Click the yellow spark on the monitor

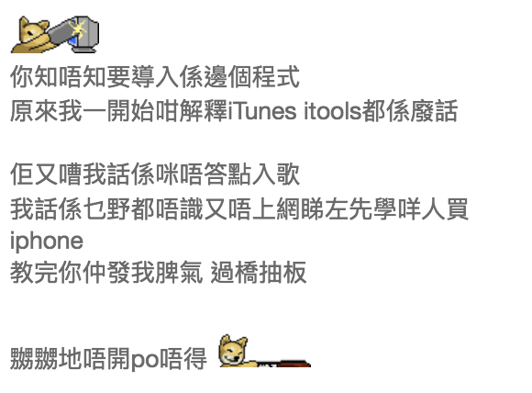tap(78, 28)
